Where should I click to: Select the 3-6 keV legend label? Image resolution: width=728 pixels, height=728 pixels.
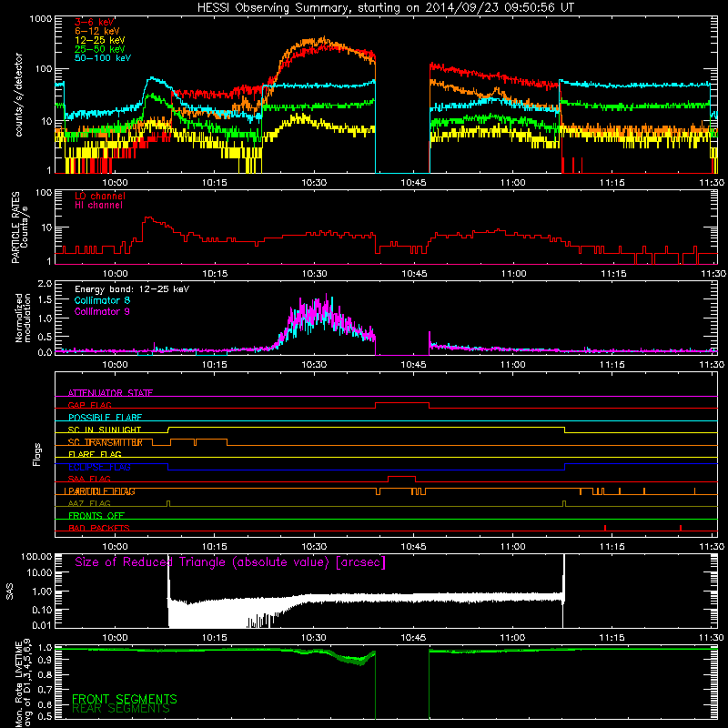coord(95,22)
